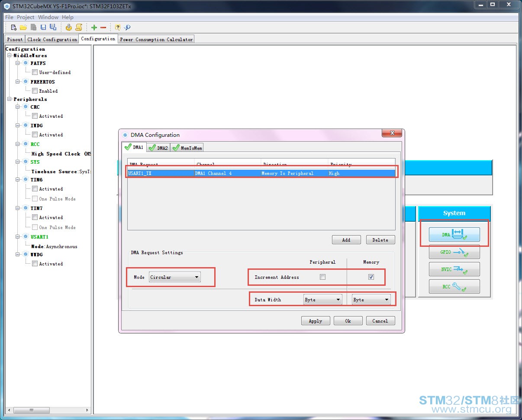Click Delete button in DMA Configuration

pos(380,240)
